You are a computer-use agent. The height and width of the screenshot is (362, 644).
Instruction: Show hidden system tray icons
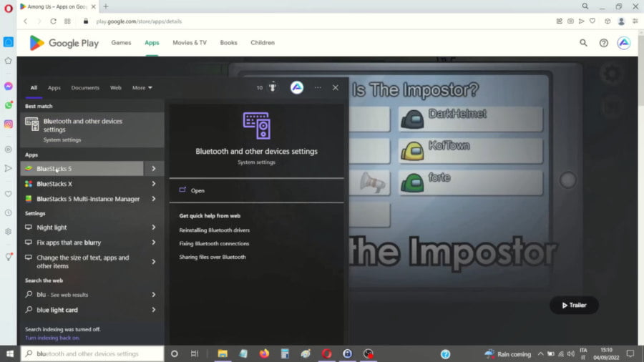(x=540, y=353)
